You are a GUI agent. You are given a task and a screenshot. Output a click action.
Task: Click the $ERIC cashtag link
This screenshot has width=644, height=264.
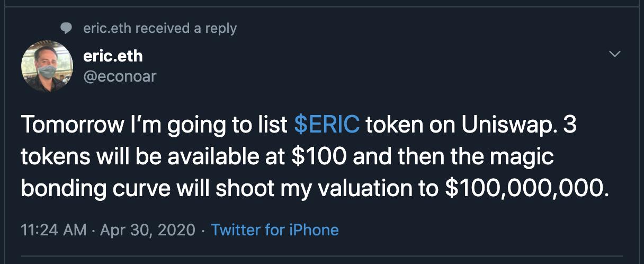[x=327, y=125]
